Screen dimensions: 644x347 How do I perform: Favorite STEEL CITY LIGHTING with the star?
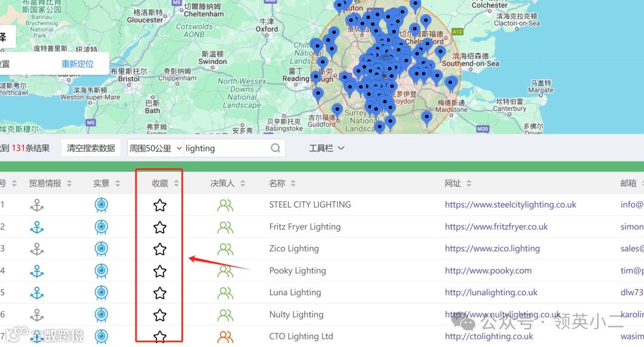pyautogui.click(x=160, y=205)
